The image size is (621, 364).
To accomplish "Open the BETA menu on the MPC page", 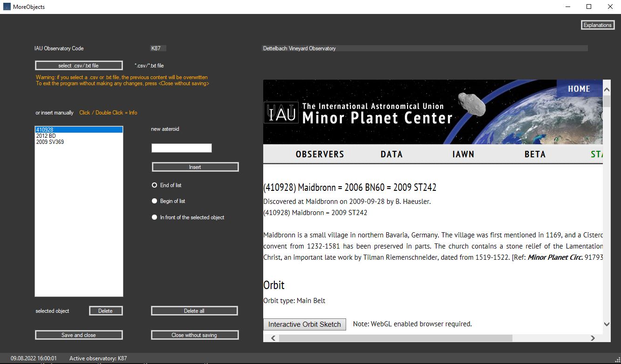I will pos(535,154).
